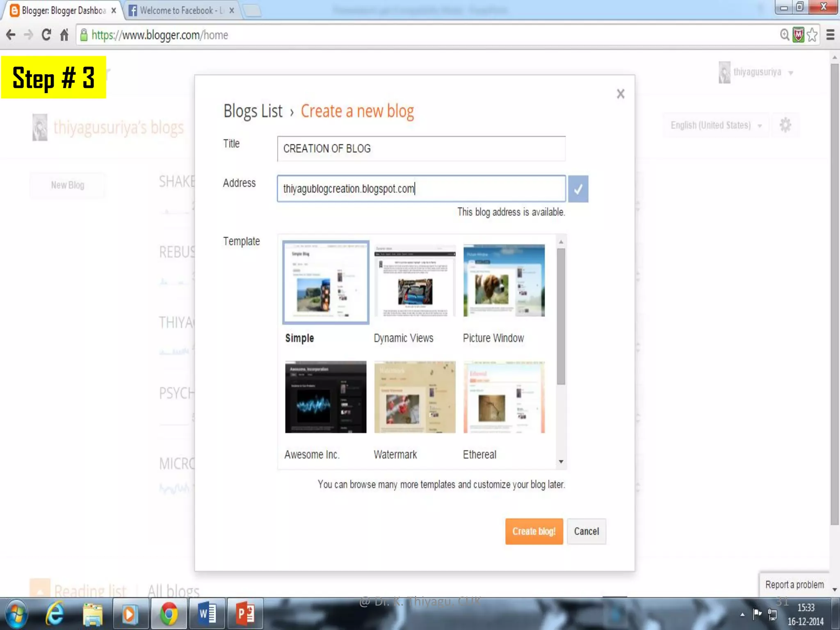The image size is (840, 630).
Task: Open the Chrome hamburger menu icon
Action: pyautogui.click(x=830, y=35)
